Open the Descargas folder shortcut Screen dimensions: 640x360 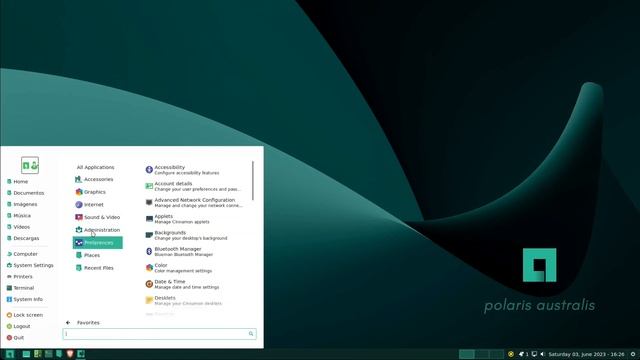23,238
